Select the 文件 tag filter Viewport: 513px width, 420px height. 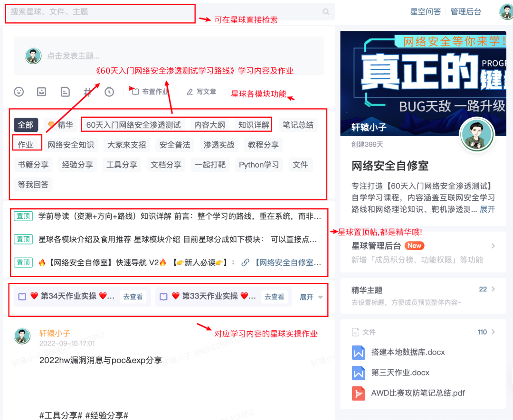(300, 165)
